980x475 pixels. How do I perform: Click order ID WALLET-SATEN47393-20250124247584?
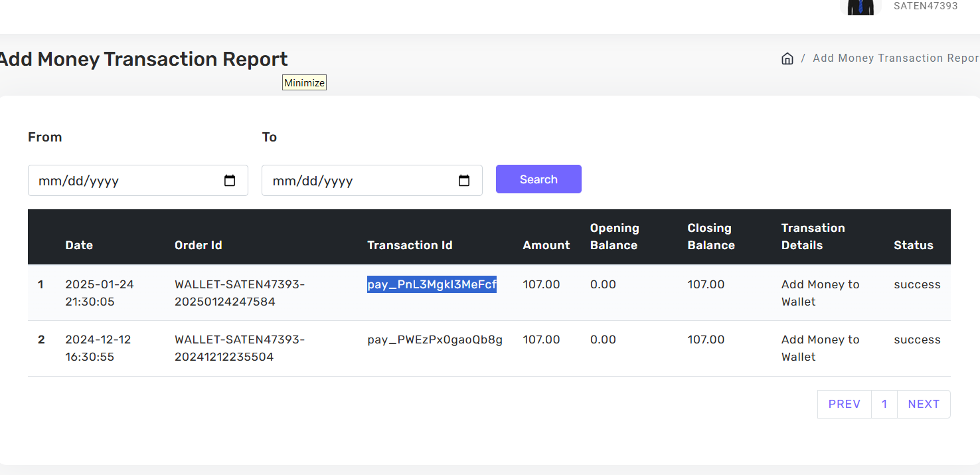click(x=240, y=293)
